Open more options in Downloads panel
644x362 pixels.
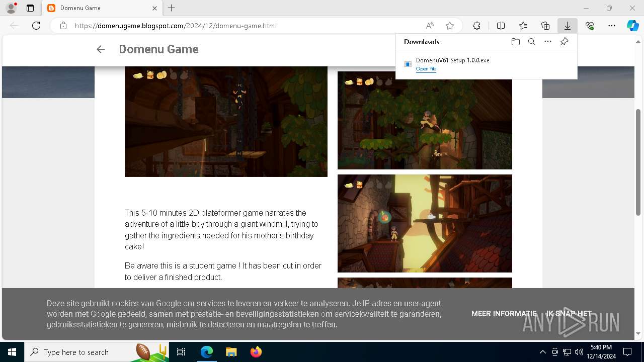click(548, 42)
